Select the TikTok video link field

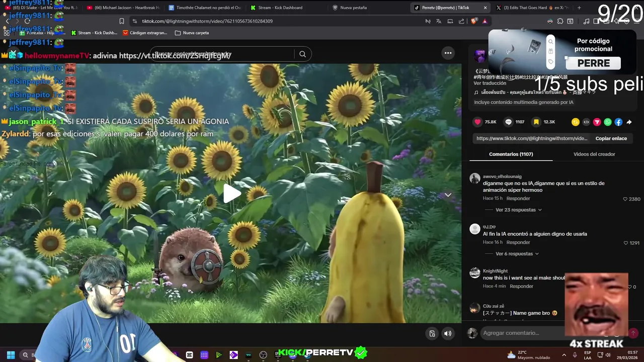[531, 138]
